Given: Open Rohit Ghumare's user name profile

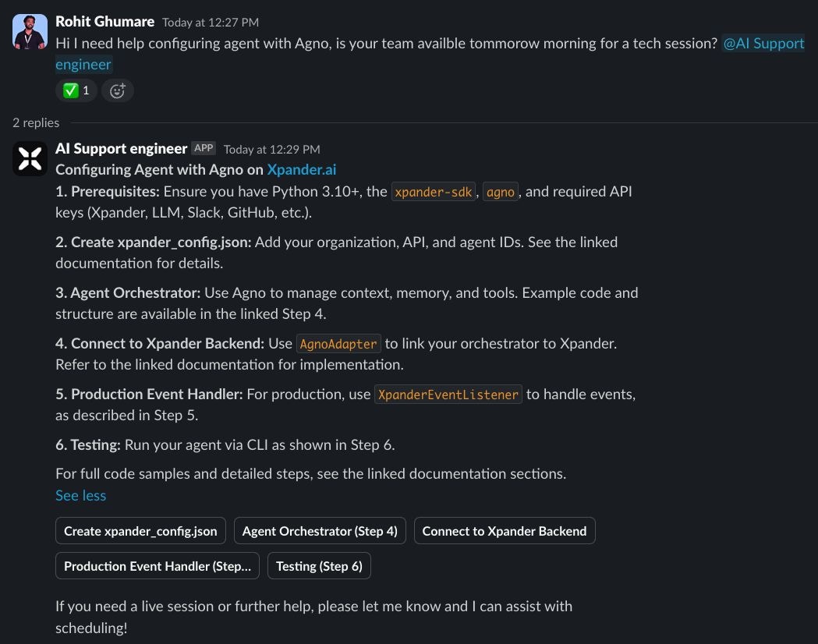Looking at the screenshot, I should tap(104, 21).
